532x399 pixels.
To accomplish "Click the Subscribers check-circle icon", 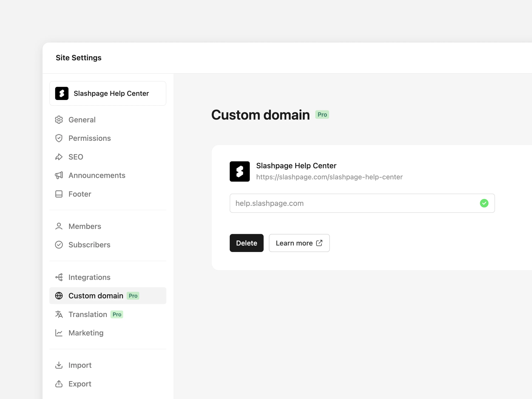I will 59,245.
